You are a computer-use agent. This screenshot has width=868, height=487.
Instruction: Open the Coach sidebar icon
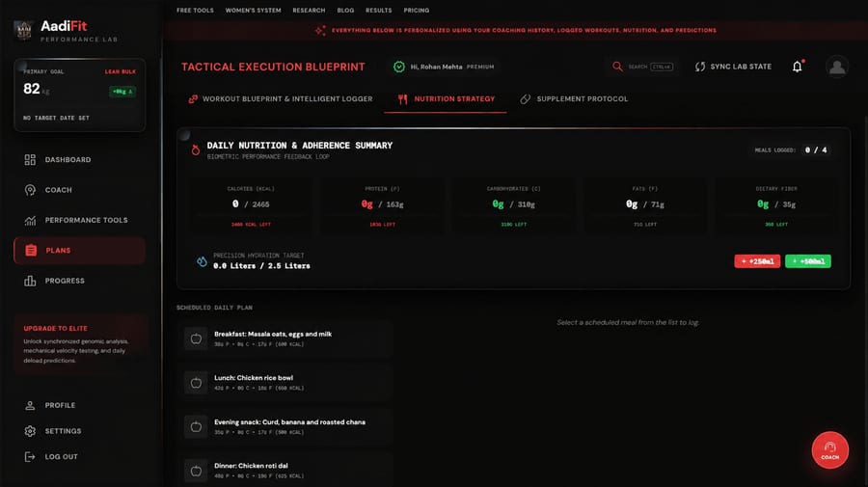(30, 190)
